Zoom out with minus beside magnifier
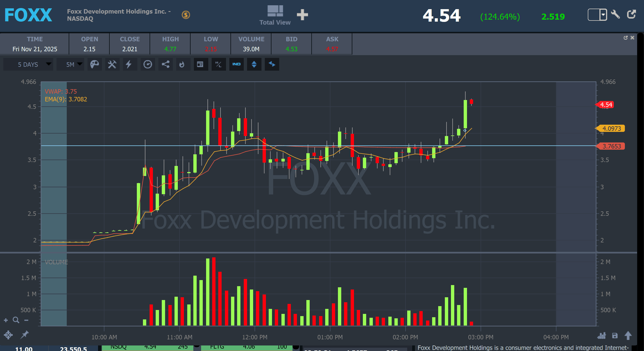The height and width of the screenshot is (351, 644). pyautogui.click(x=26, y=320)
